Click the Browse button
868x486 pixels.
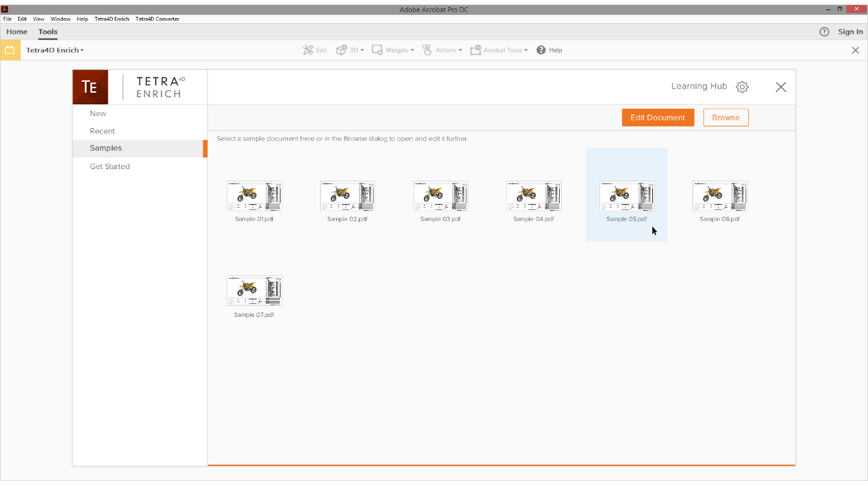[x=725, y=117]
